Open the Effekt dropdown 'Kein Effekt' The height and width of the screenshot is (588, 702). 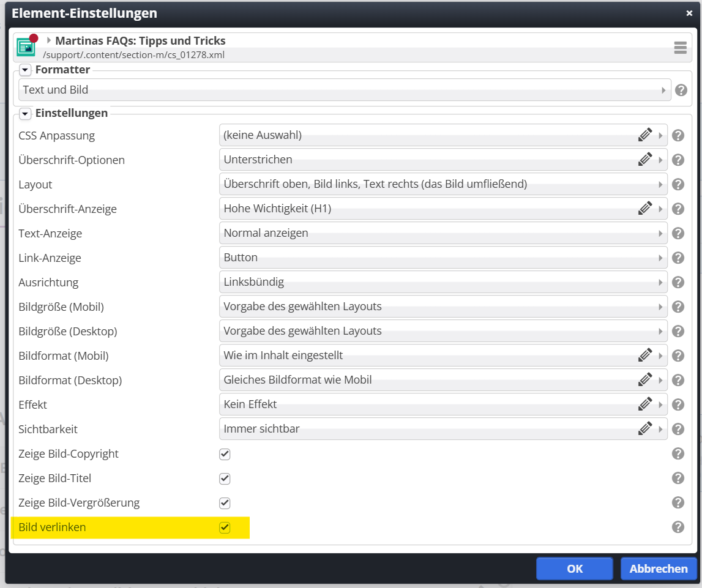(443, 404)
